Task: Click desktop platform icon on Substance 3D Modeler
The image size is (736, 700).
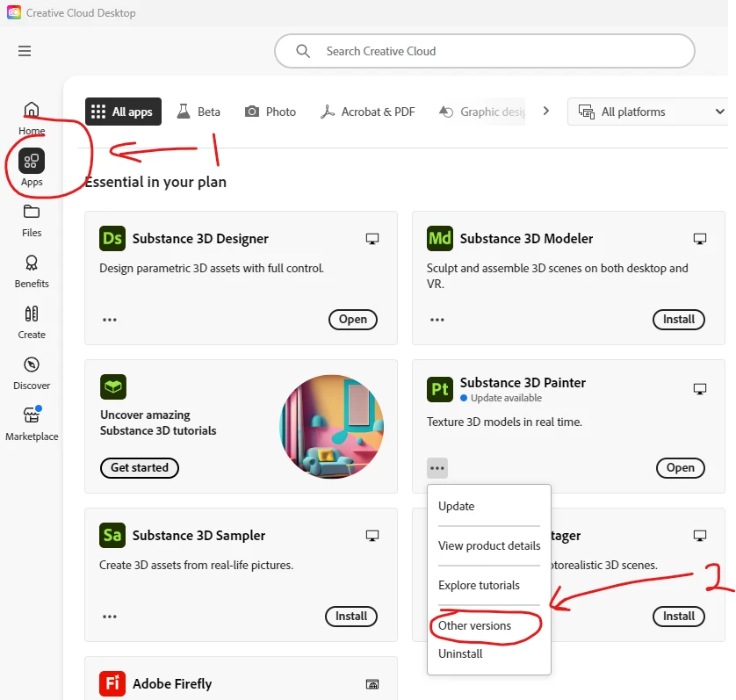Action: click(700, 239)
